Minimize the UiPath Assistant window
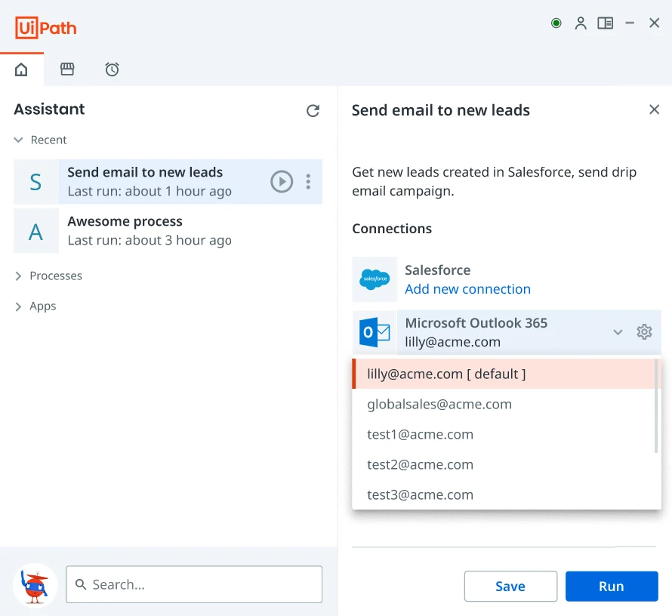 (630, 23)
